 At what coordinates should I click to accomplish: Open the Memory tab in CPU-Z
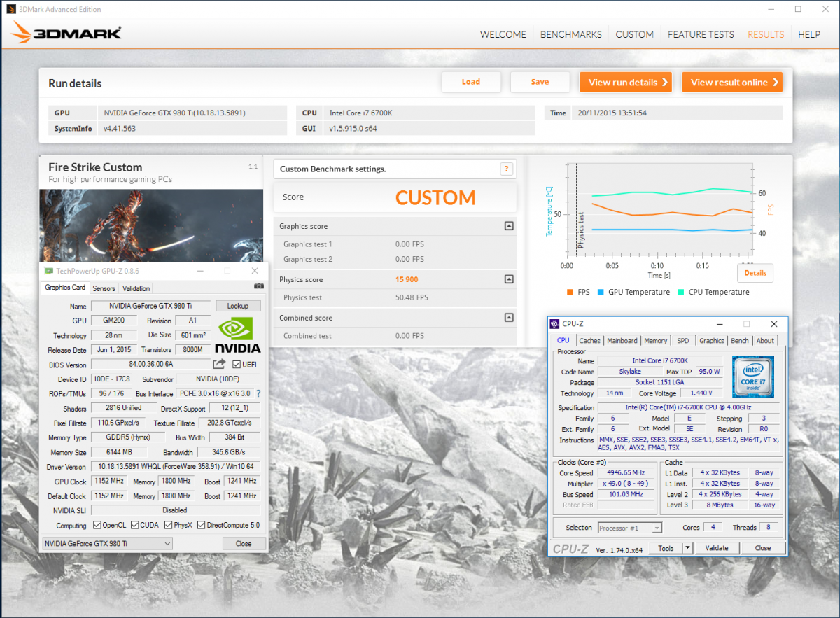tap(656, 341)
